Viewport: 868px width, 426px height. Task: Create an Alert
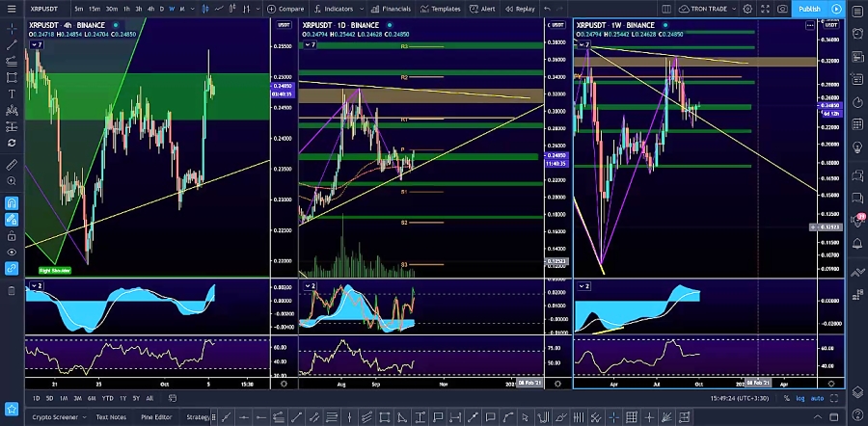pyautogui.click(x=483, y=9)
